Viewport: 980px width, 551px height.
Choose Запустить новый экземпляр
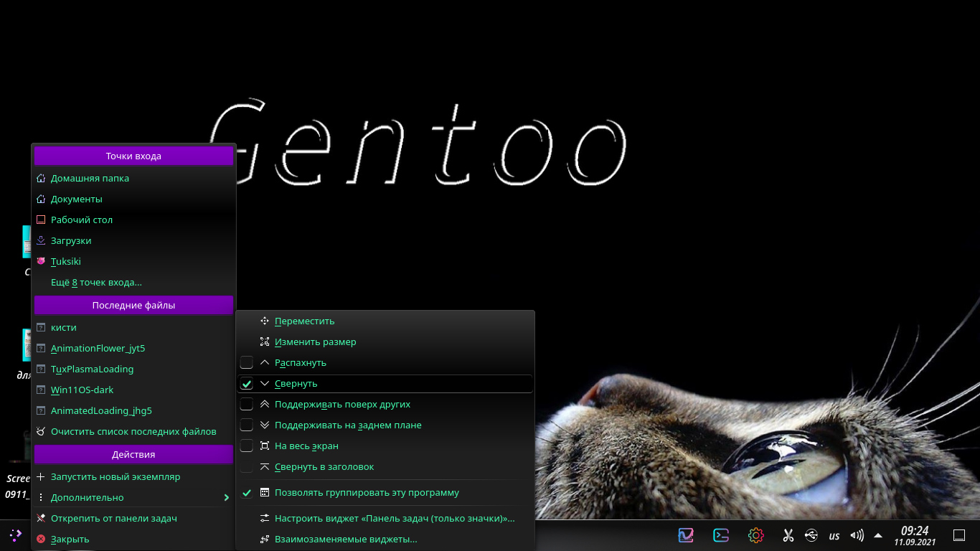[133, 476]
